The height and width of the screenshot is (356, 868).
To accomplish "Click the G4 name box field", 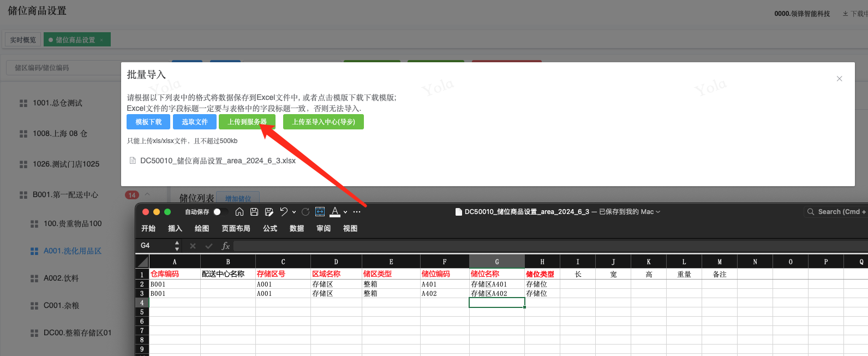I will tap(155, 246).
